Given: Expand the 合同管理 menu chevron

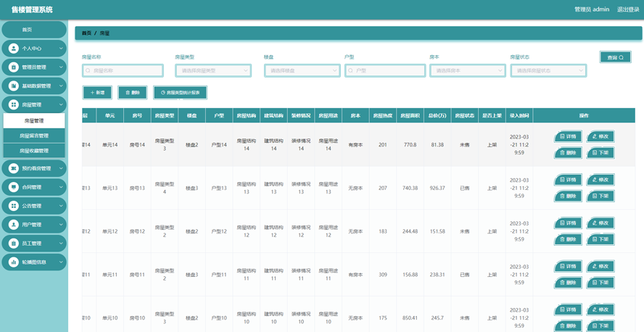Looking at the screenshot, I should pyautogui.click(x=61, y=187).
